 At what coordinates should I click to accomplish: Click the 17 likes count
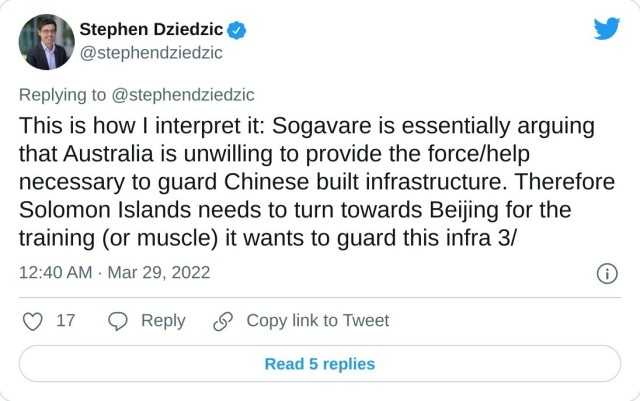click(x=66, y=321)
